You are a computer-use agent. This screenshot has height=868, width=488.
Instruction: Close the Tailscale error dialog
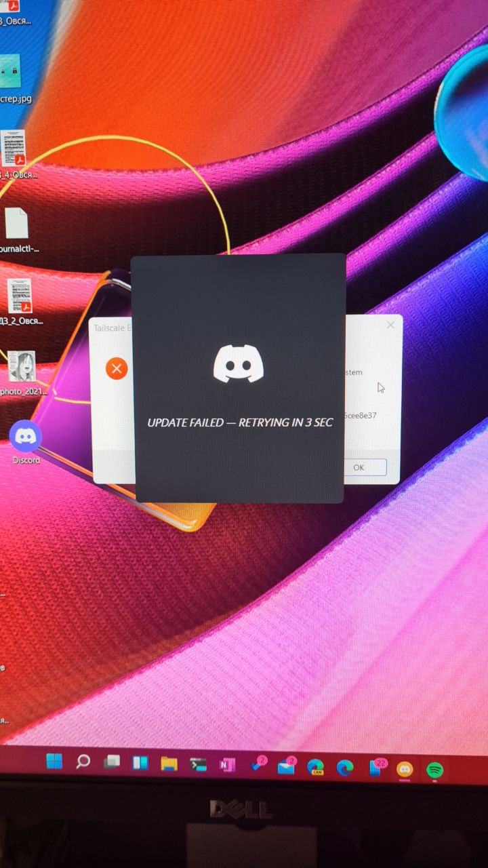(x=390, y=325)
